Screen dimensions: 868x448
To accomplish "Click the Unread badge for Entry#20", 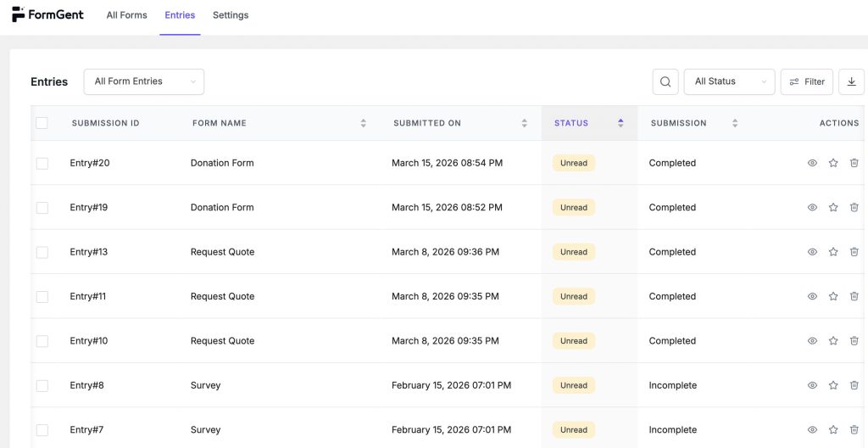I will [x=574, y=163].
